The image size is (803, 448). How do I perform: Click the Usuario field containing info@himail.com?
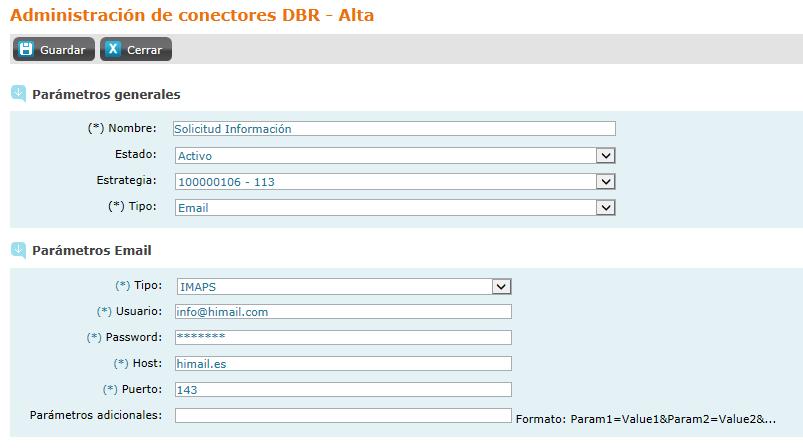[343, 312]
